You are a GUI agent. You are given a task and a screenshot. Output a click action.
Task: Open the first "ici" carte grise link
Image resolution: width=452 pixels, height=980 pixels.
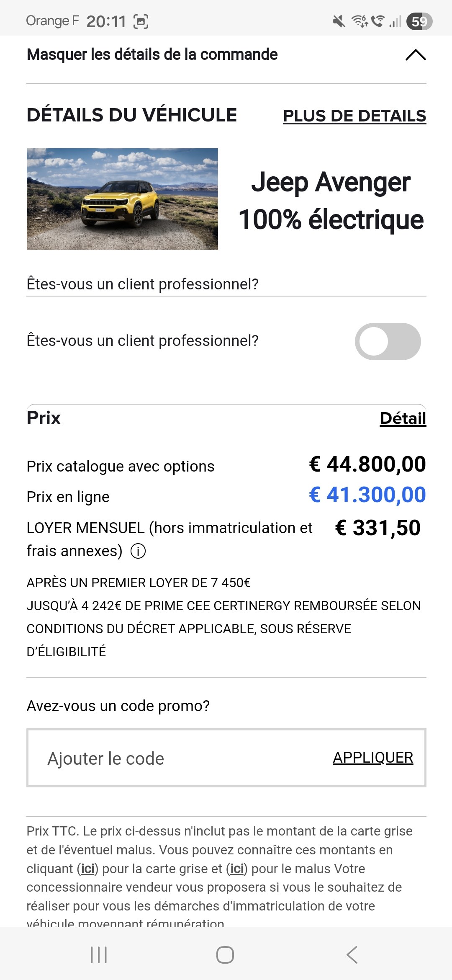87,869
